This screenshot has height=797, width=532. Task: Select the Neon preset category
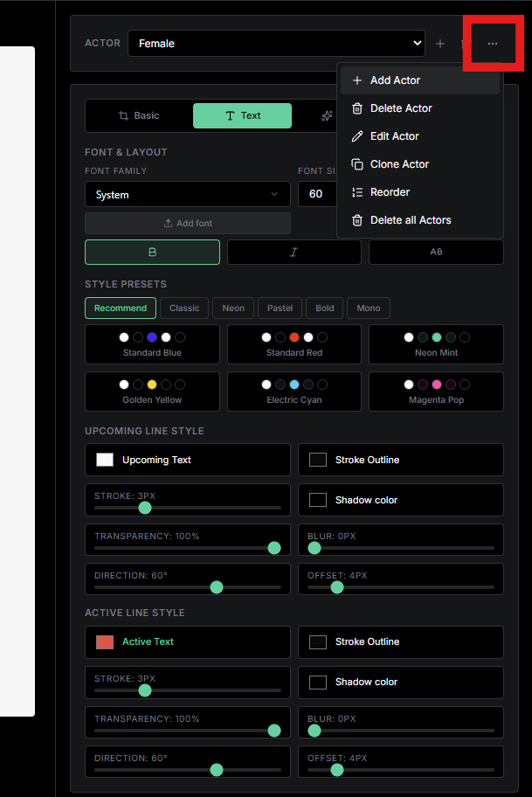[x=233, y=308]
